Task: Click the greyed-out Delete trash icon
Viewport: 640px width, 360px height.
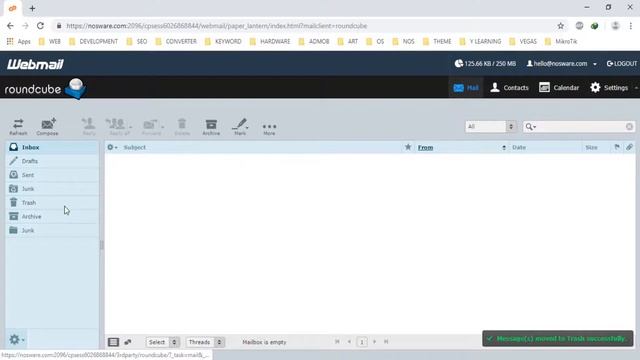Action: click(x=182, y=127)
